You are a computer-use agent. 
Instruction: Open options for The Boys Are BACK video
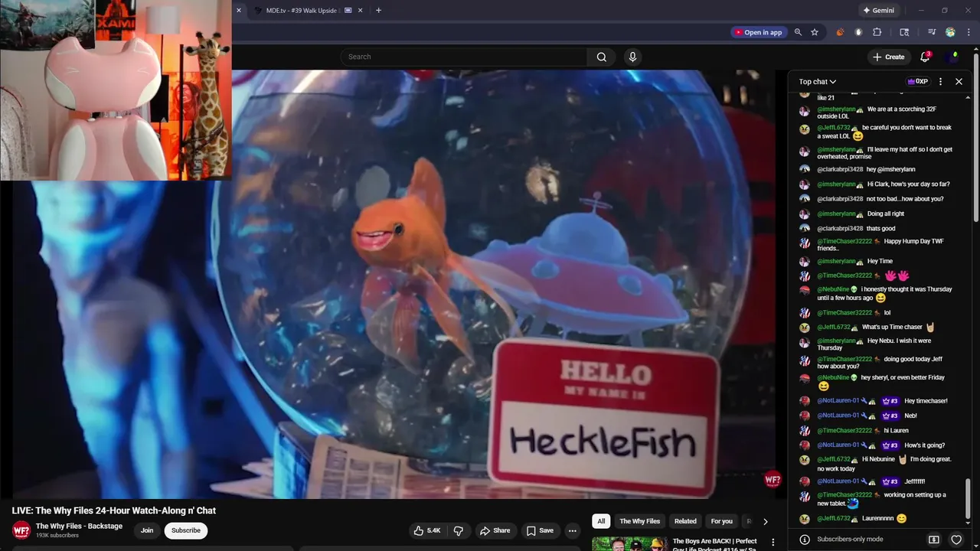click(x=773, y=543)
